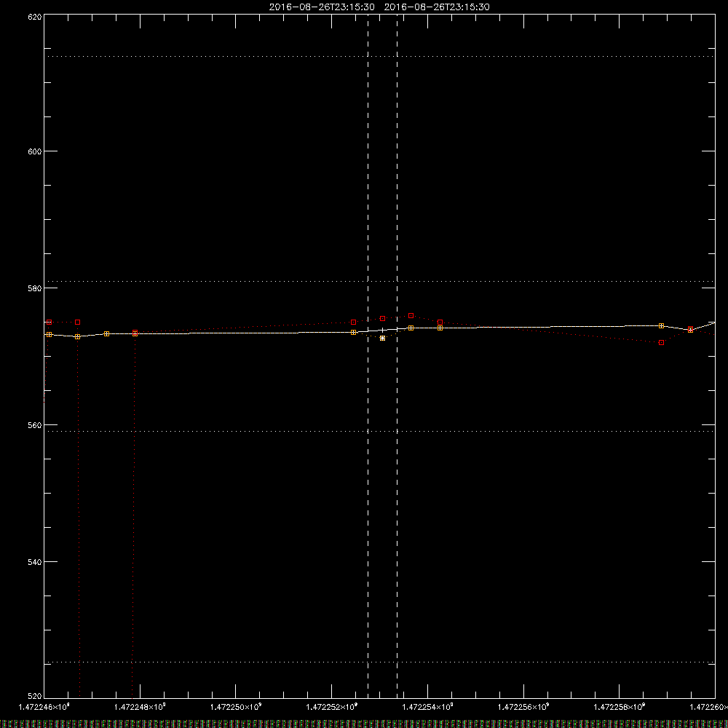Click the y-axis label 560
Image resolution: width=728 pixels, height=728 pixels.
[35, 425]
